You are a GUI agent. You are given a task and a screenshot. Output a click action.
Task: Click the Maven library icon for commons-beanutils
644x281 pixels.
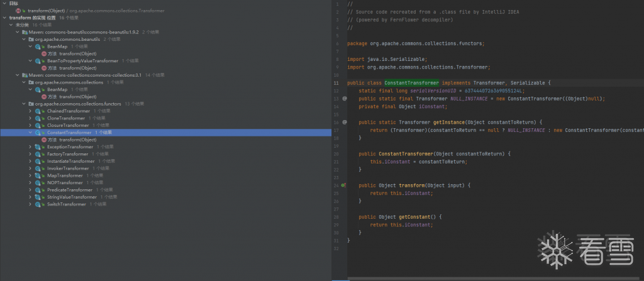25,32
